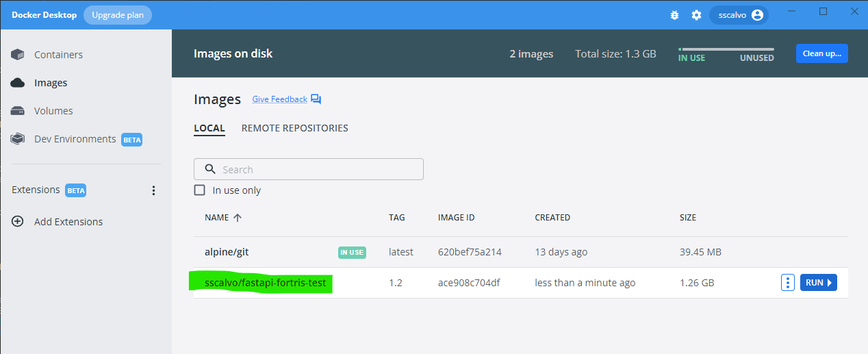Image resolution: width=868 pixels, height=354 pixels.
Task: Click the Dev Environments box icon
Action: click(x=18, y=139)
